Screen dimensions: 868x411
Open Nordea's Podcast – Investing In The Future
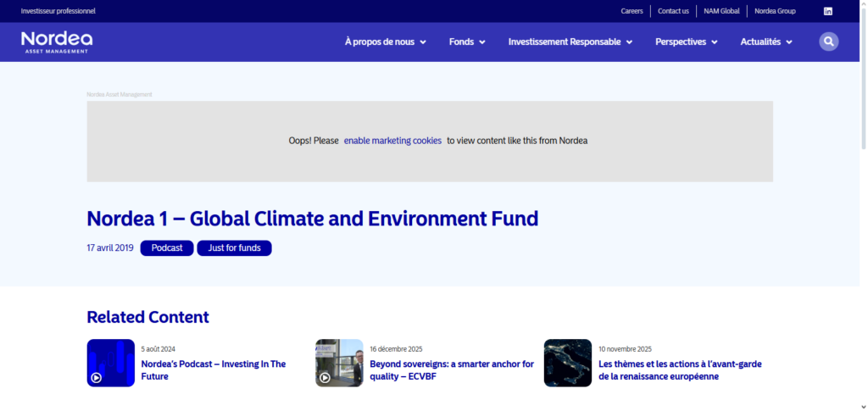(214, 370)
